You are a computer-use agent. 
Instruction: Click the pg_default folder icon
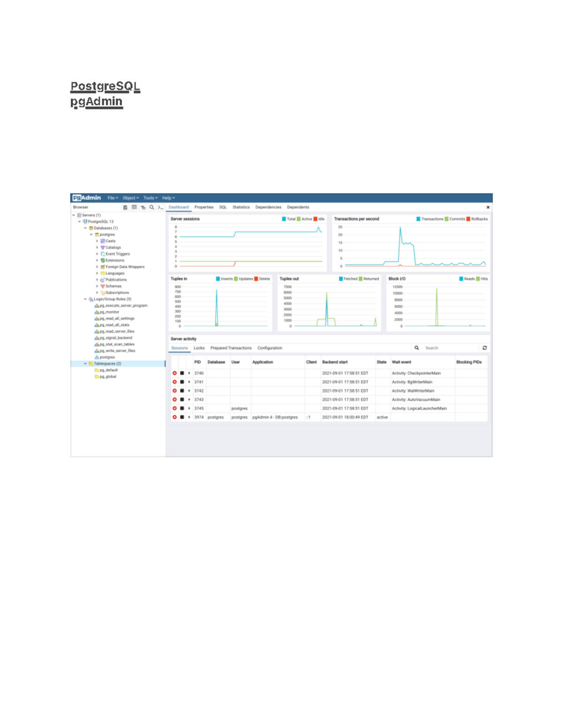tap(97, 370)
